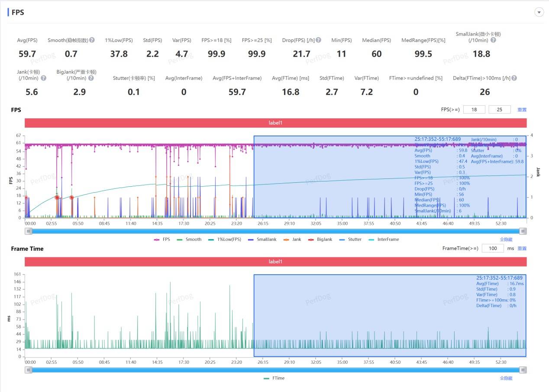The height and width of the screenshot is (392, 549).
Task: Click the FPS threshold field showing 25
Action: pos(499,110)
